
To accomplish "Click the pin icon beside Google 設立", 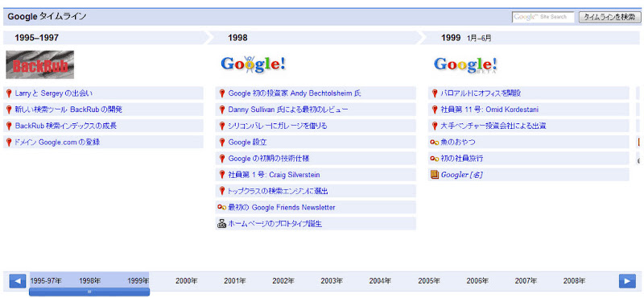I will (222, 143).
